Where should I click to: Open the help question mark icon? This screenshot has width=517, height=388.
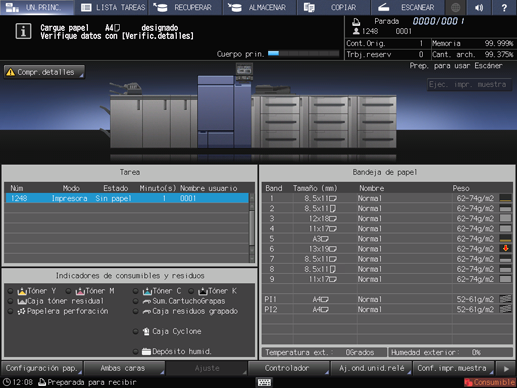pyautogui.click(x=504, y=7)
